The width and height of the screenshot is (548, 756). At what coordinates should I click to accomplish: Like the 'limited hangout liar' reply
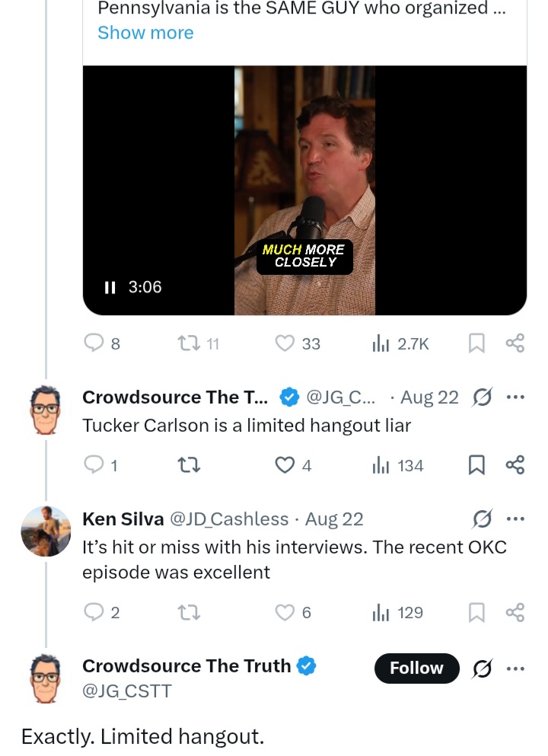[x=285, y=465]
